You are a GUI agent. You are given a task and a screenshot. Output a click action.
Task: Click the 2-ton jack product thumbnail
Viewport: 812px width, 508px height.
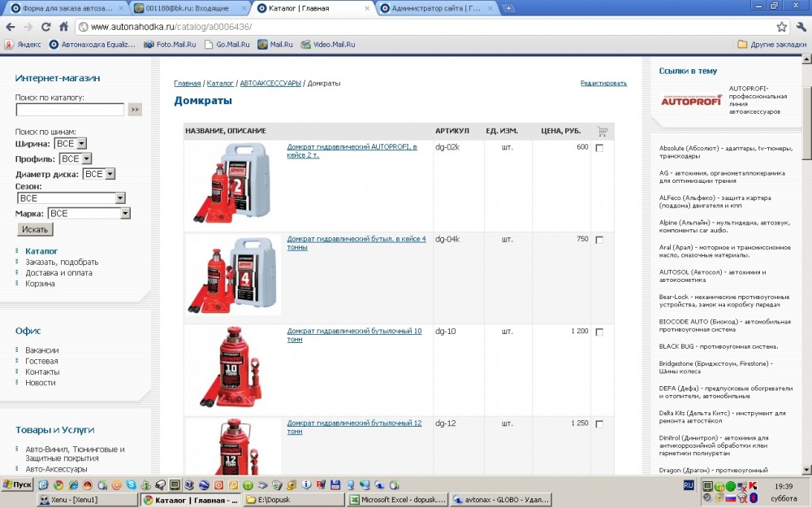(232, 184)
